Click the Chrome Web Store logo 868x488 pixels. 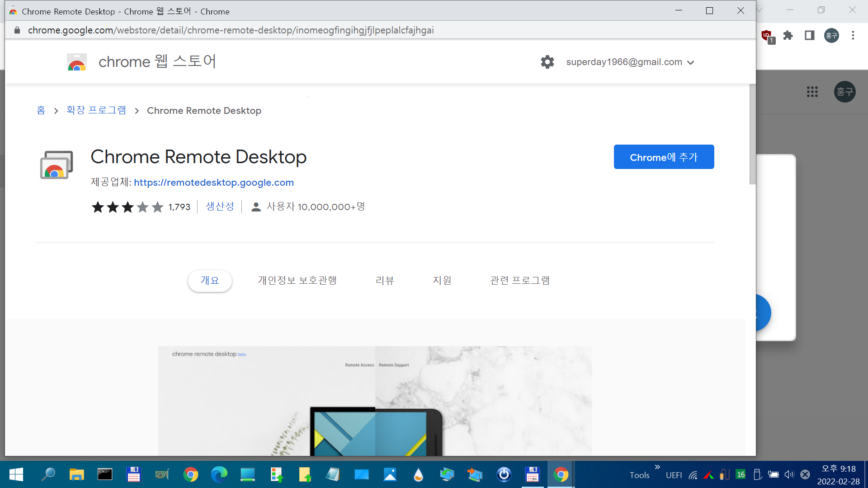77,62
